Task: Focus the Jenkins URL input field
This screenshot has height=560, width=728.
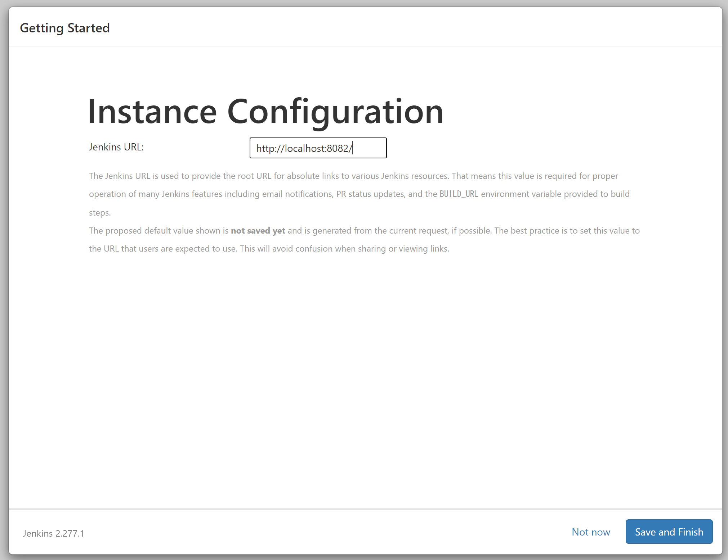Action: click(x=318, y=148)
